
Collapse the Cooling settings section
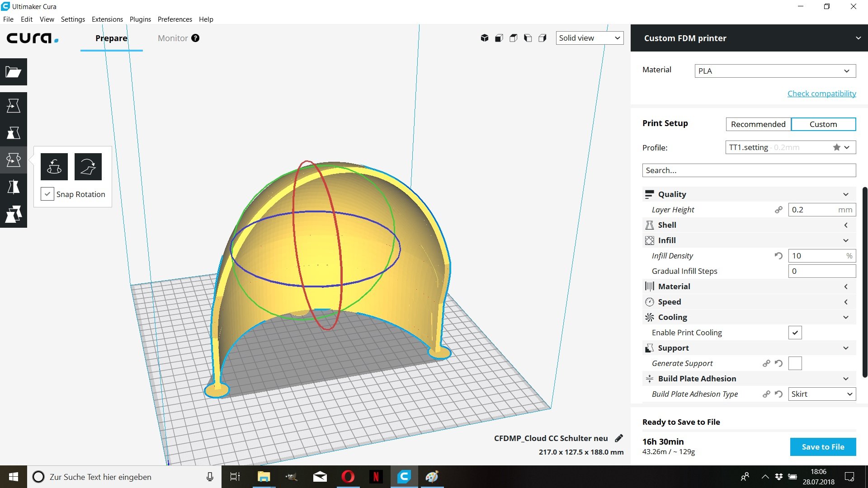[x=749, y=317]
